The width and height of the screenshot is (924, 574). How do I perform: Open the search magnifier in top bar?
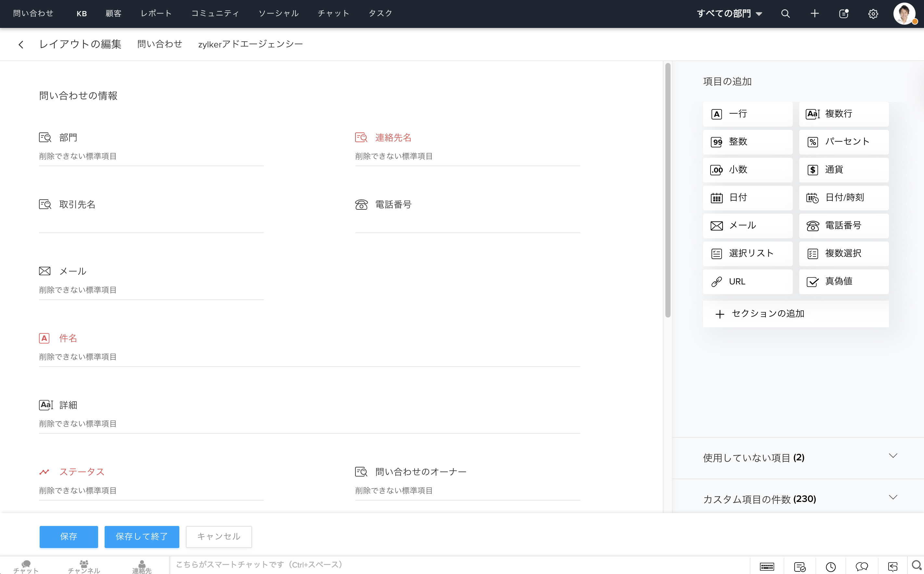tap(785, 14)
